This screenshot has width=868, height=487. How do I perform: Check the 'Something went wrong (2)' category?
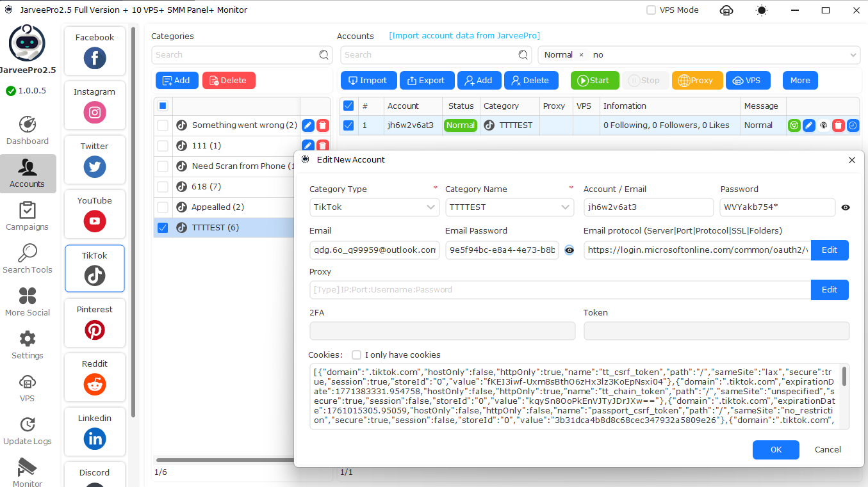[163, 125]
